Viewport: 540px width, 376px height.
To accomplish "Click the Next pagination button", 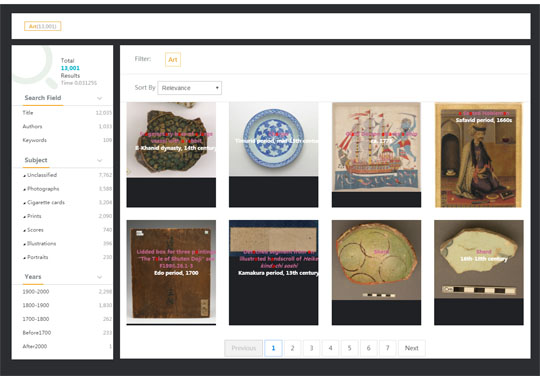I will point(412,348).
